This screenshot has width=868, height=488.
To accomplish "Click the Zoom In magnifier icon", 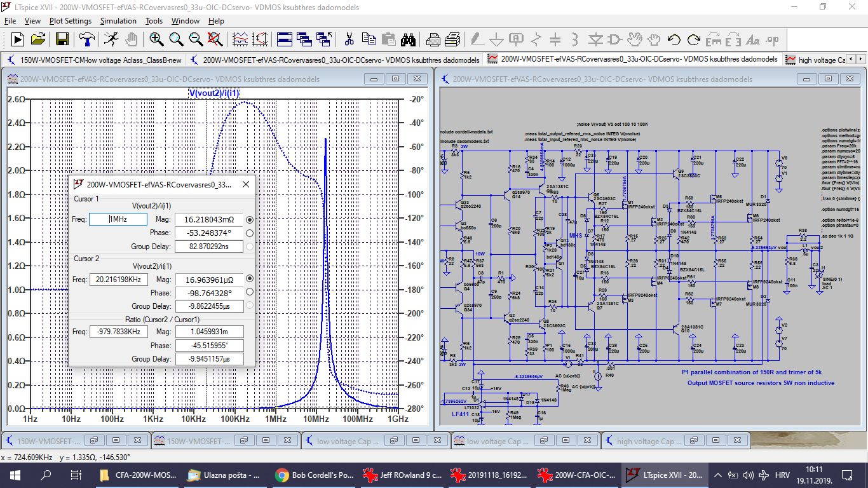I will click(156, 39).
